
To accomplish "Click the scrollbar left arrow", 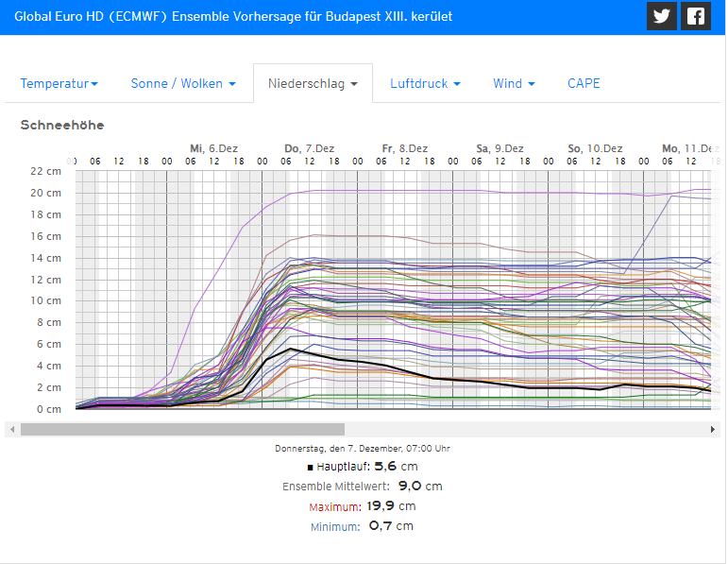I will tap(11, 429).
